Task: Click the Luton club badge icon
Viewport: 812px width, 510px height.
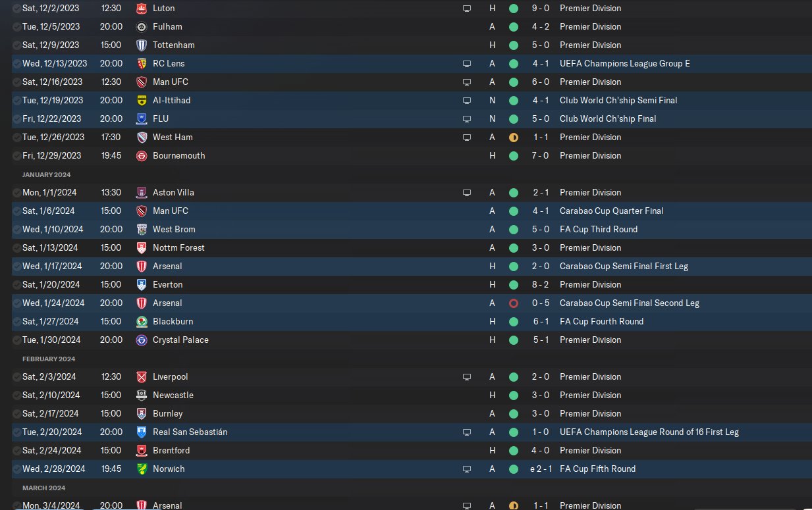Action: click(141, 9)
